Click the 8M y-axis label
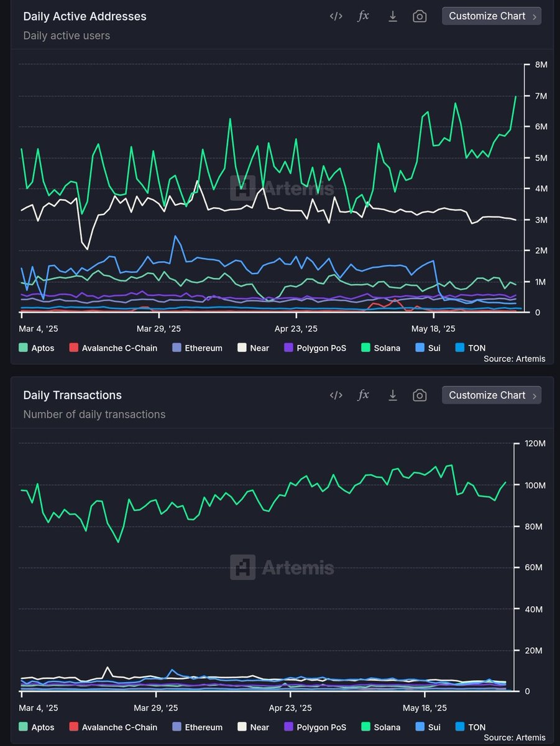The image size is (560, 746). point(540,65)
